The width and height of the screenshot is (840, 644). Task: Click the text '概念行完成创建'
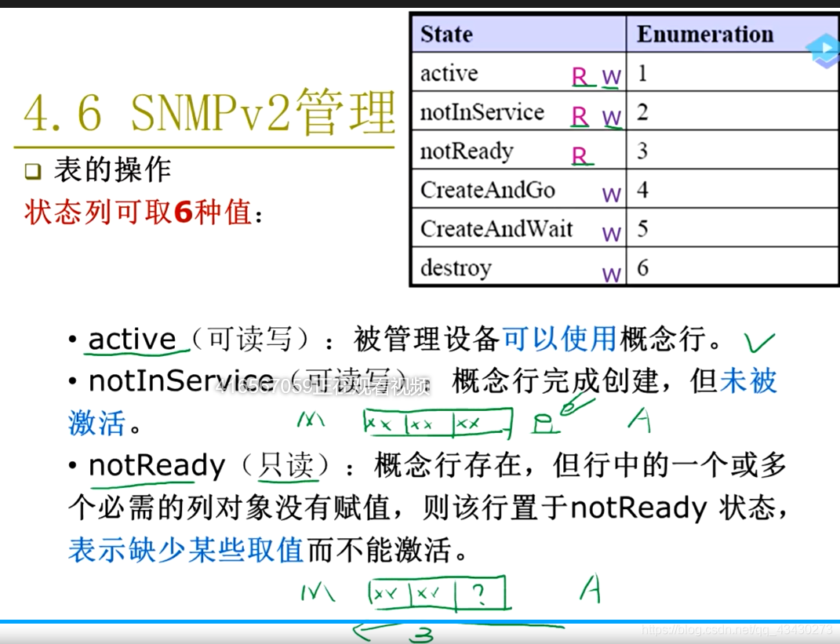555,381
